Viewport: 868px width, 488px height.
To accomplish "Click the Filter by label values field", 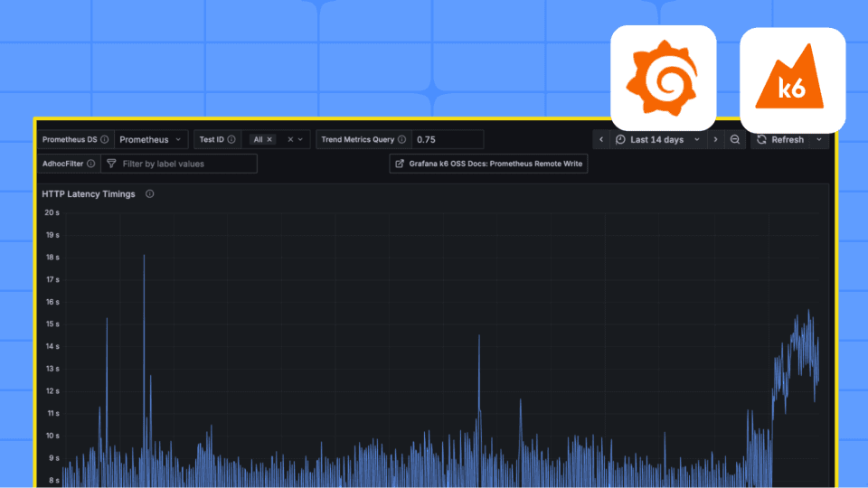I will point(179,164).
